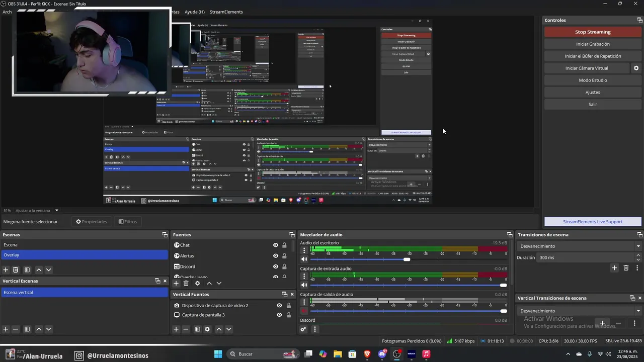Select the Escena scene
The height and width of the screenshot is (362, 644).
85,245
